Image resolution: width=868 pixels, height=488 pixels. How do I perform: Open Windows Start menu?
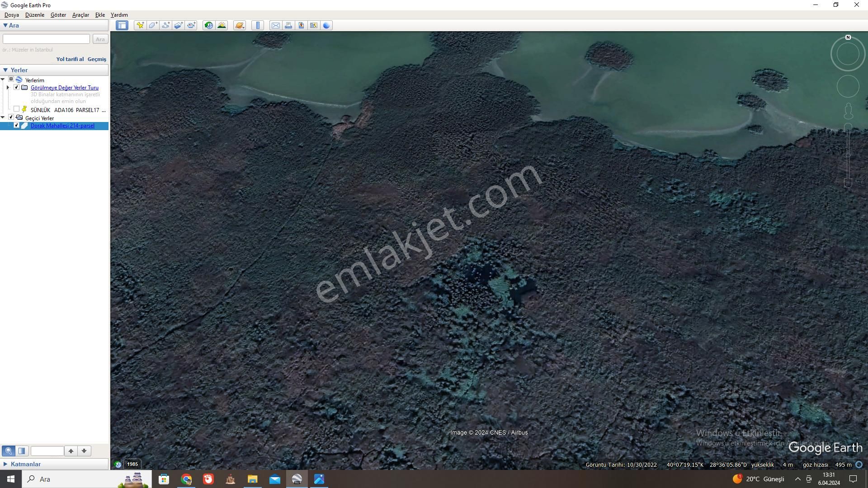point(11,479)
